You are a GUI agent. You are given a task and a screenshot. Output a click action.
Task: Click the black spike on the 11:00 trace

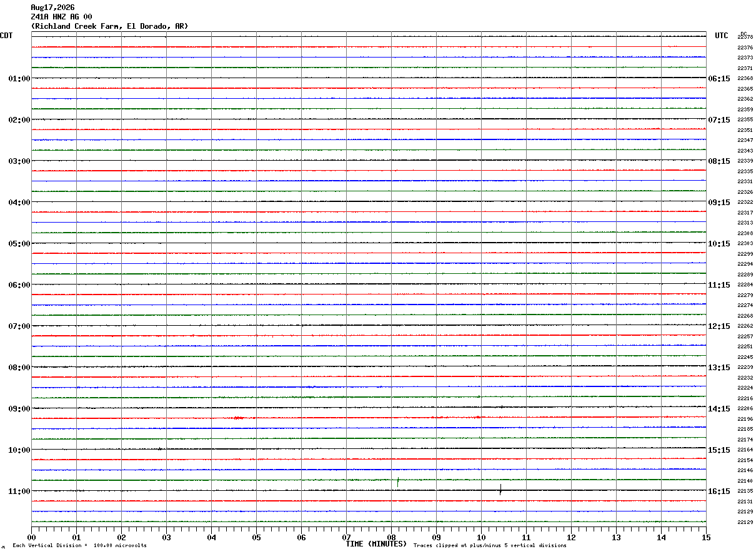click(x=500, y=489)
